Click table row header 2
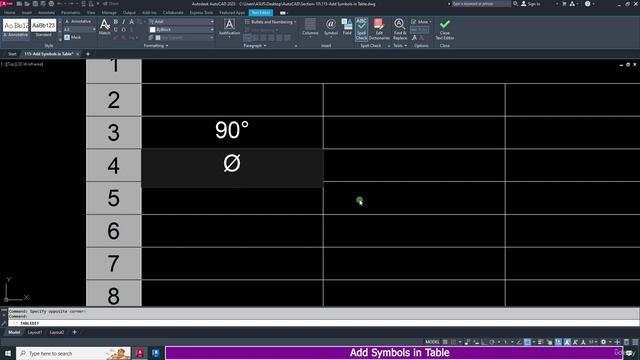The image size is (640, 360). [114, 100]
